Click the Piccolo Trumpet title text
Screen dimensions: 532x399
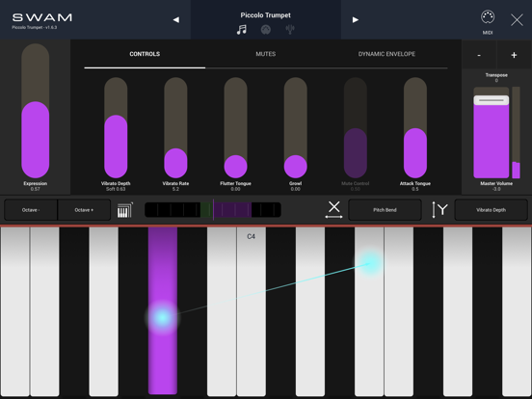(266, 15)
